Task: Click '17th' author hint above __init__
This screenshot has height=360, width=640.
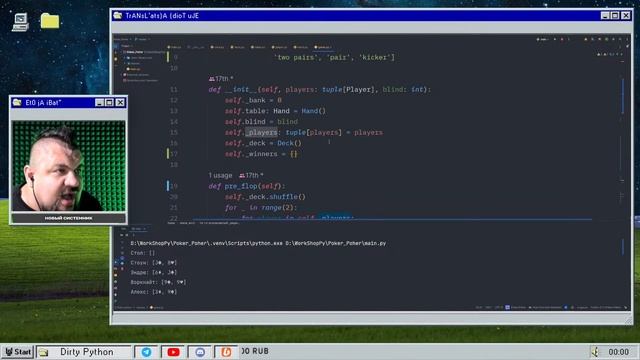Action: (221, 78)
